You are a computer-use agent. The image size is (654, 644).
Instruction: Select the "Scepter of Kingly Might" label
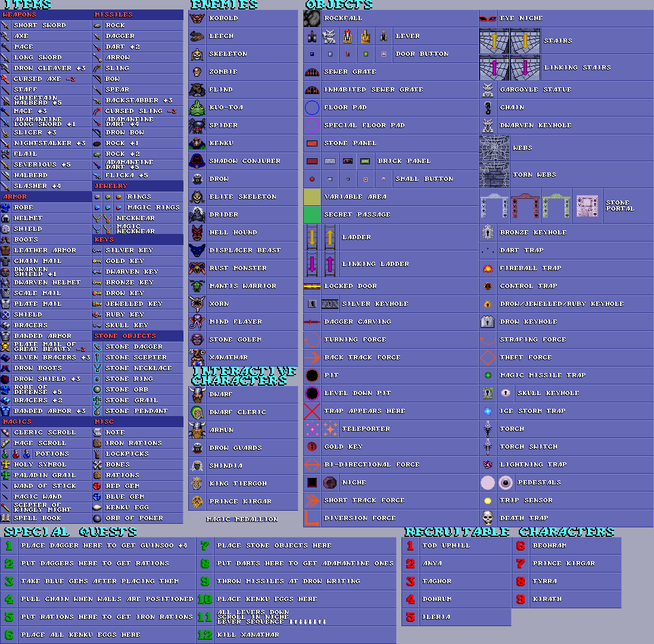tap(42, 507)
